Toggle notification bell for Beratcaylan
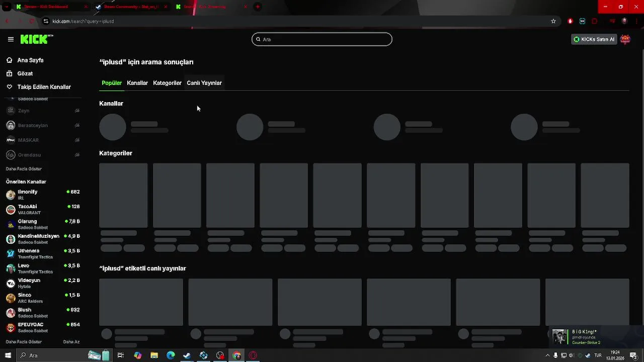Viewport: 644px width, 362px height. [x=77, y=125]
